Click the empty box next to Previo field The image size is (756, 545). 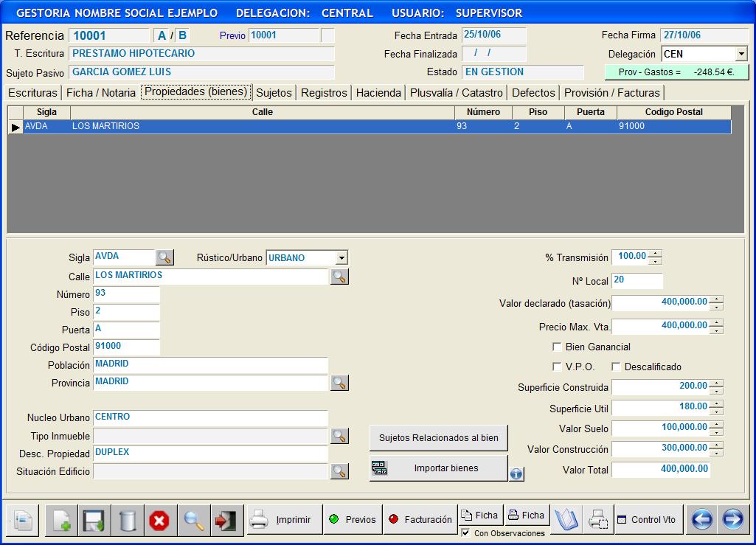(327, 35)
